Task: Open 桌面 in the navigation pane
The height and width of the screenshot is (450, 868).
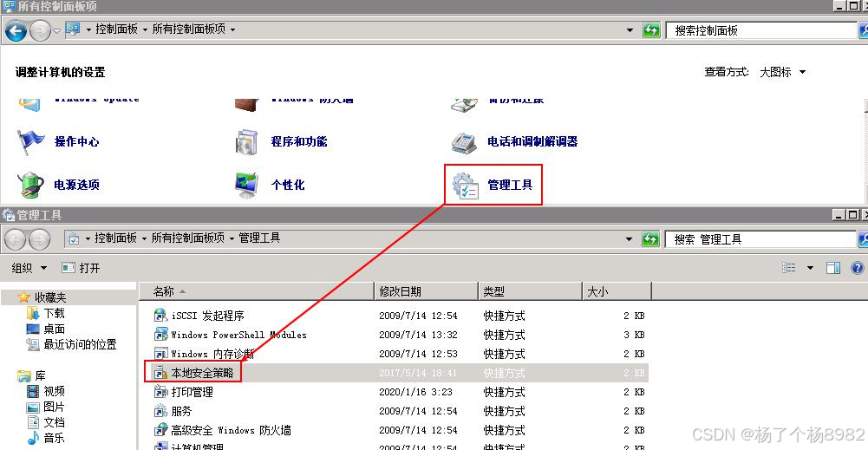Action: click(55, 329)
